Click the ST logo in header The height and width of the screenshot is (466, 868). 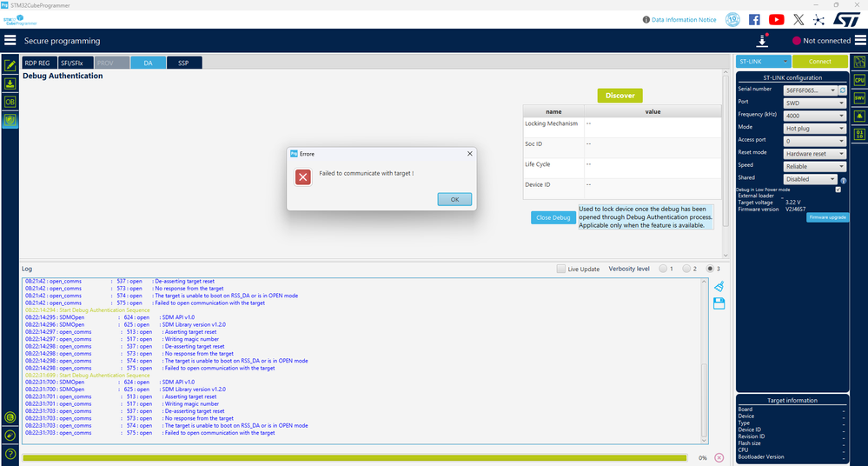846,19
